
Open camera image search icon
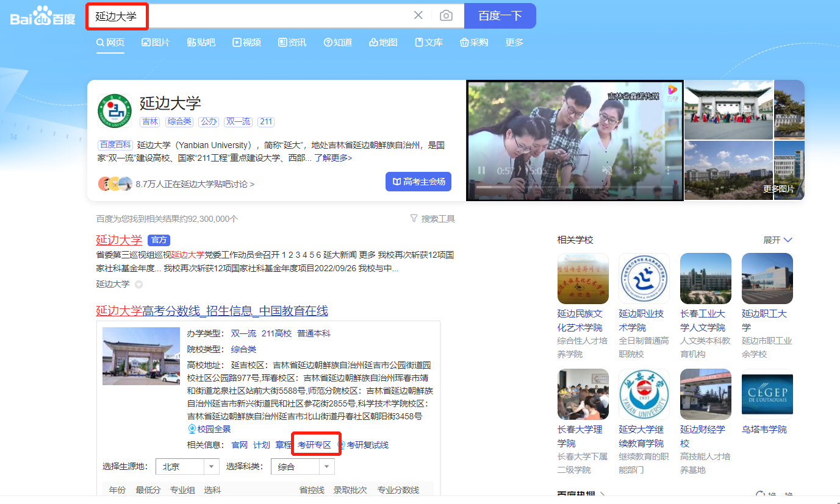[447, 16]
